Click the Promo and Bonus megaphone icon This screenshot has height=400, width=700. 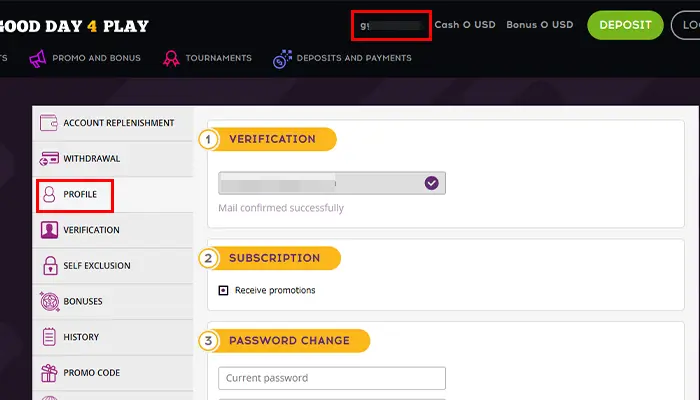(40, 59)
